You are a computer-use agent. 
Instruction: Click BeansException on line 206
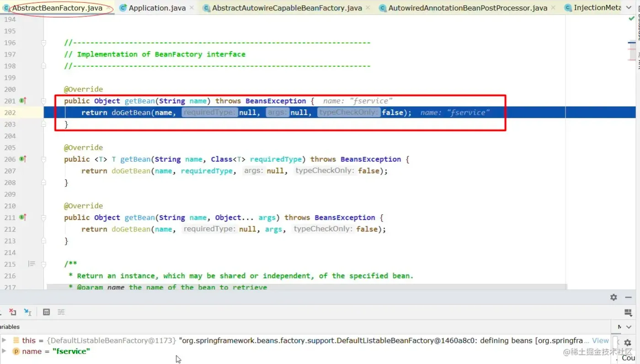(x=371, y=159)
